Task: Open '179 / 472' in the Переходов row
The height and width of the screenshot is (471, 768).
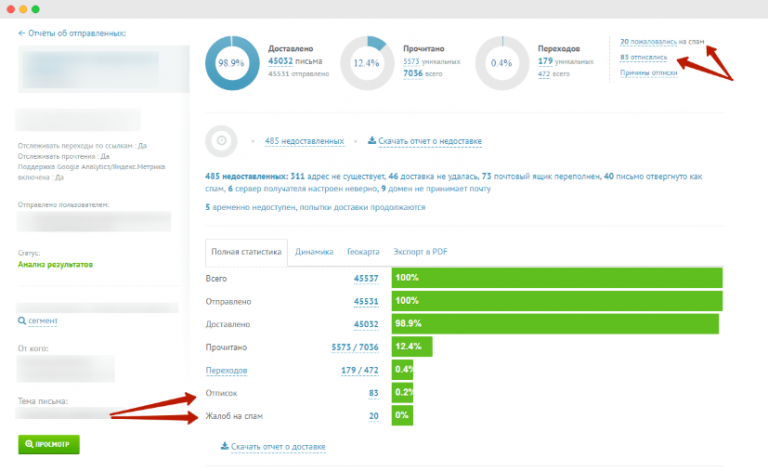Action: [x=360, y=370]
